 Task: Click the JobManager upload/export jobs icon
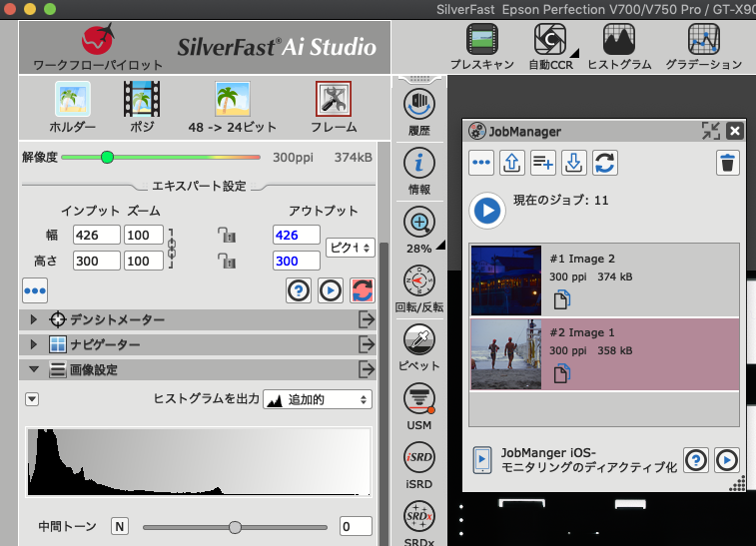click(512, 163)
